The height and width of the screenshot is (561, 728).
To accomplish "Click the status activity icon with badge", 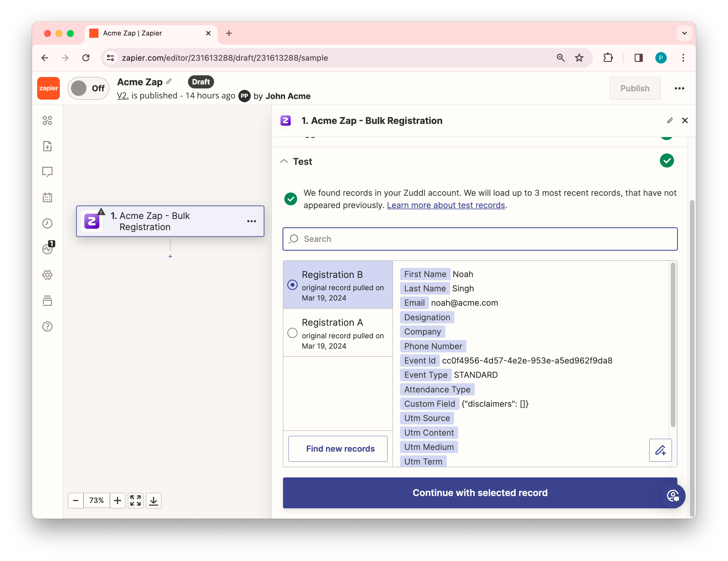I will [48, 249].
